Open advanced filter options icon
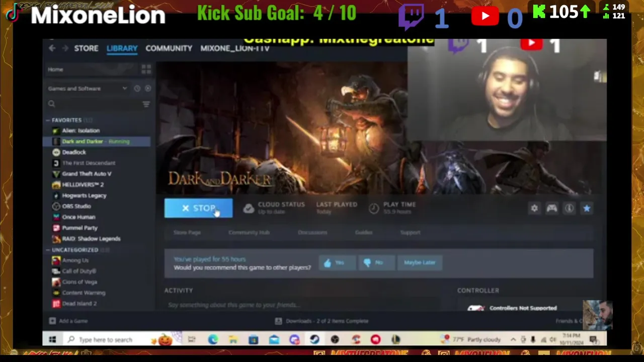This screenshot has width=644, height=362. (146, 104)
